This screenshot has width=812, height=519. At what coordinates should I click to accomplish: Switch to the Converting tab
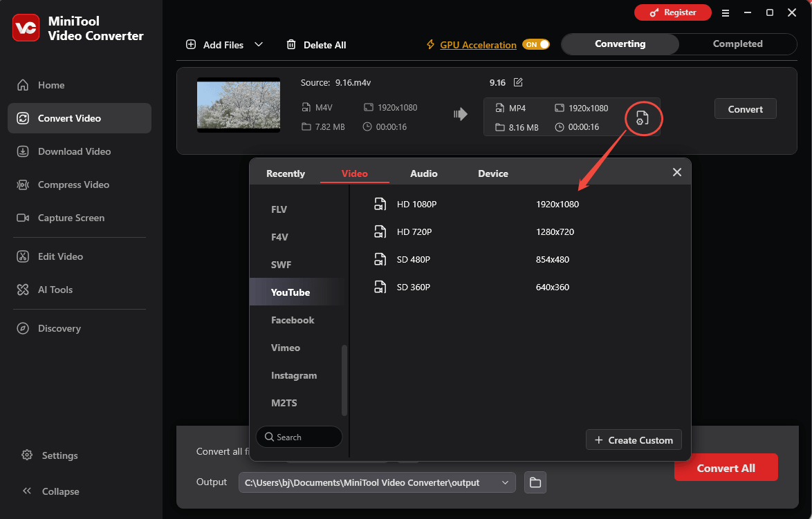tap(620, 44)
